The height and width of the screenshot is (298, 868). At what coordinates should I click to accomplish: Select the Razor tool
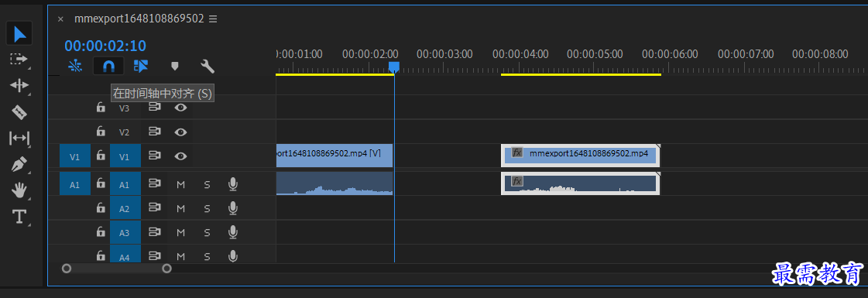[x=19, y=112]
